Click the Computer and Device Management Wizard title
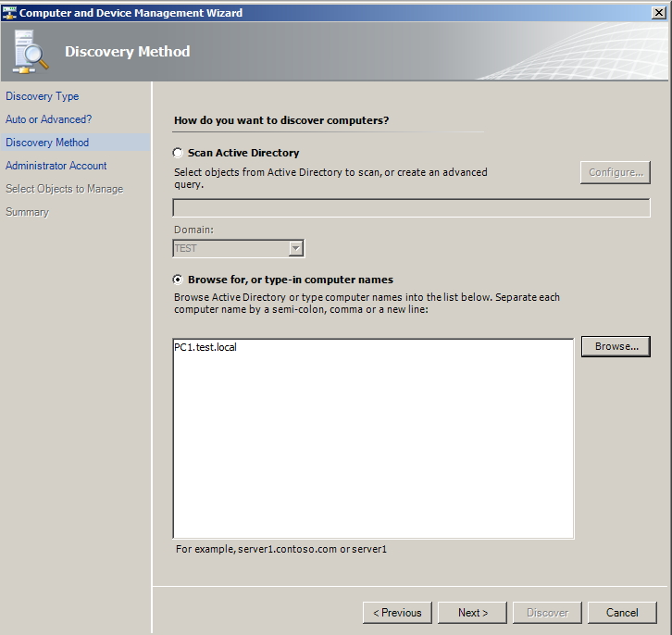This screenshot has width=672, height=635. pos(131,13)
